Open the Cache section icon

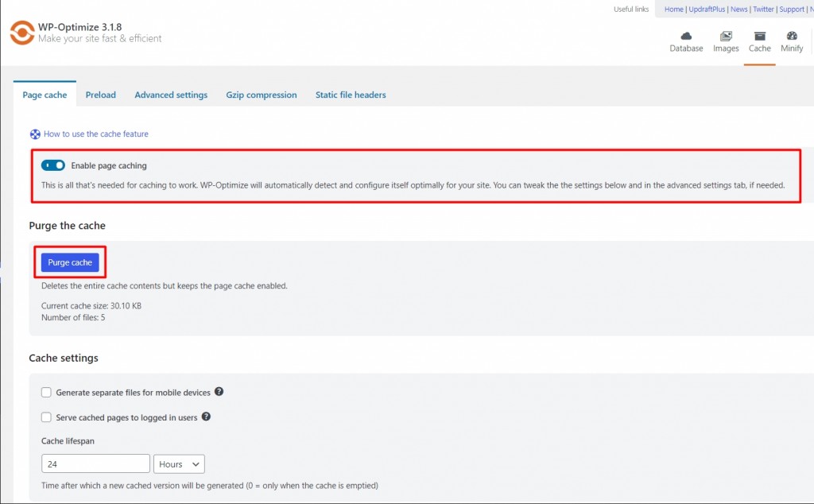(759, 36)
